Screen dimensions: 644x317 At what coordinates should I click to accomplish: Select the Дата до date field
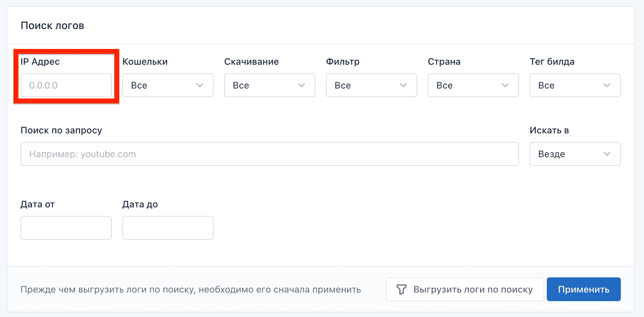pyautogui.click(x=168, y=228)
